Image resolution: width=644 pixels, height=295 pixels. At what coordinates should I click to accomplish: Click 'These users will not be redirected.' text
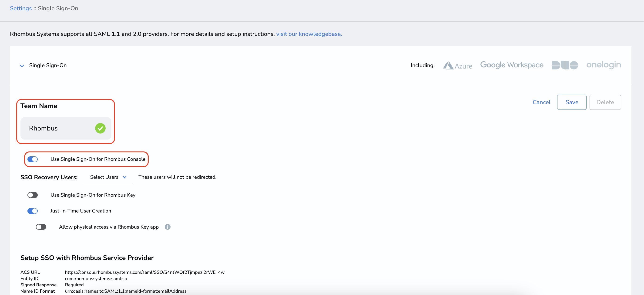pyautogui.click(x=177, y=177)
